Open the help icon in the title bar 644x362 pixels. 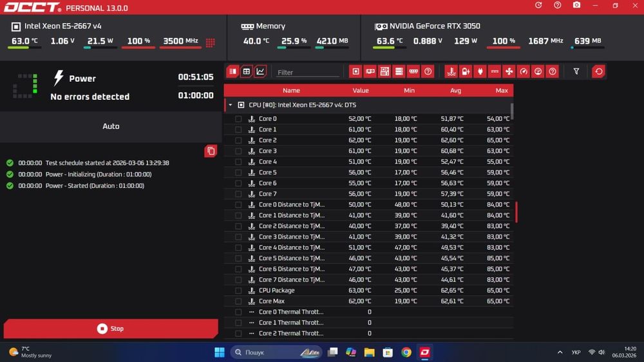[x=557, y=5]
